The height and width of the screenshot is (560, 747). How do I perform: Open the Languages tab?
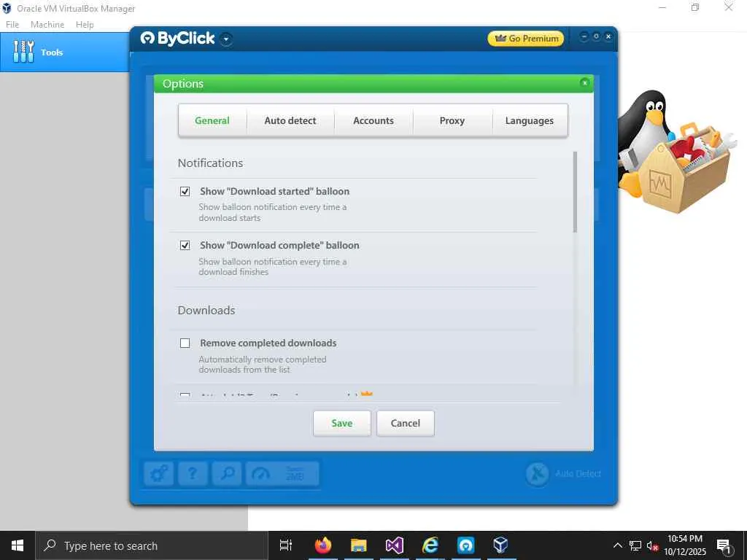530,120
